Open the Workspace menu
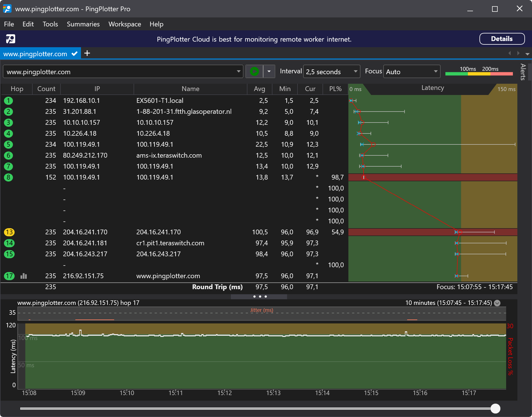The width and height of the screenshot is (532, 417). click(125, 24)
